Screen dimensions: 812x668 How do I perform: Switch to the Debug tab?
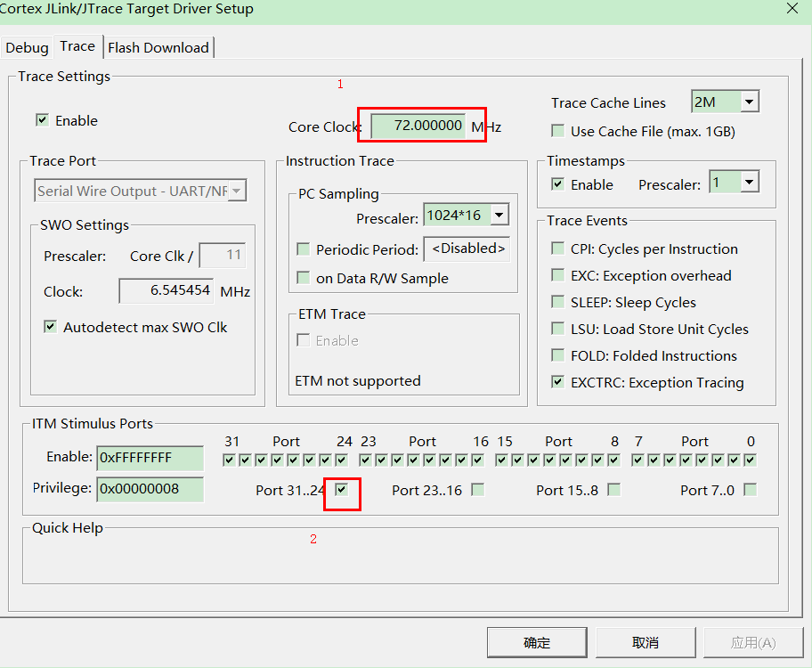click(27, 48)
